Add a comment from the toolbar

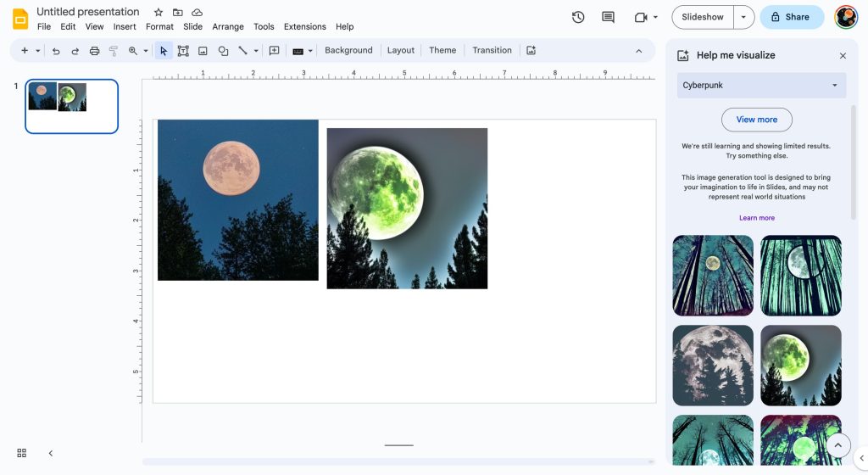(274, 51)
